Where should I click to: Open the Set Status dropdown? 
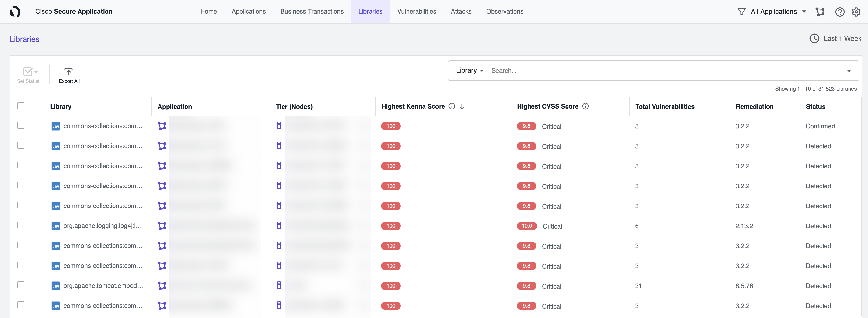point(28,75)
